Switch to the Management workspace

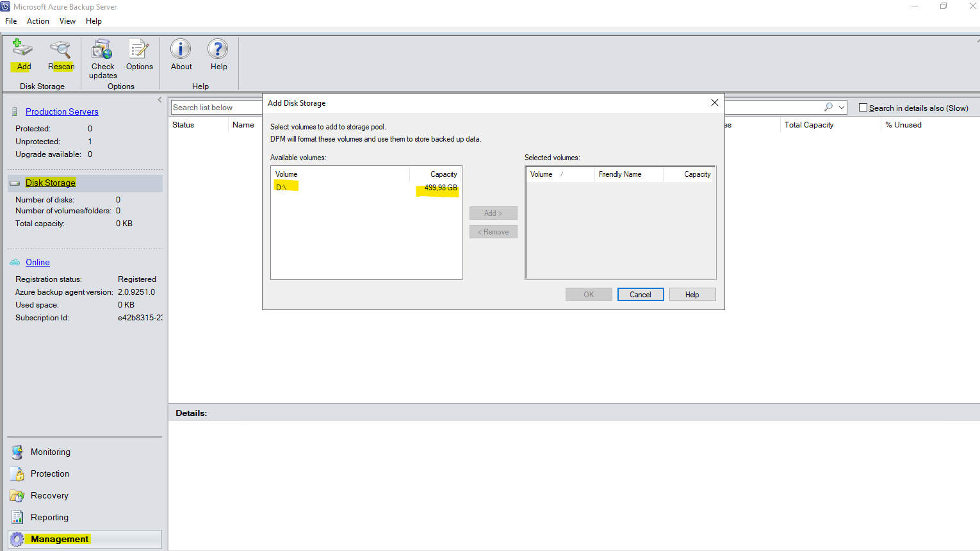coord(85,539)
